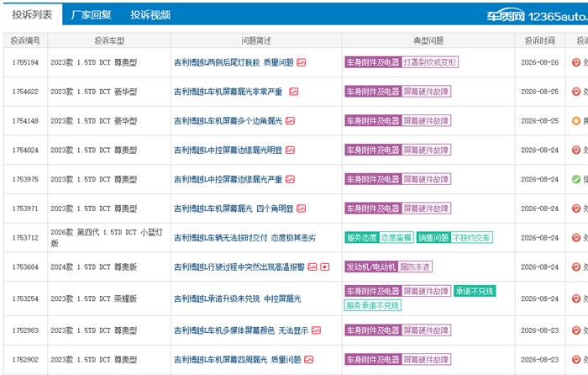
Task: Click status icon in row 1753712
Action: pos(576,238)
